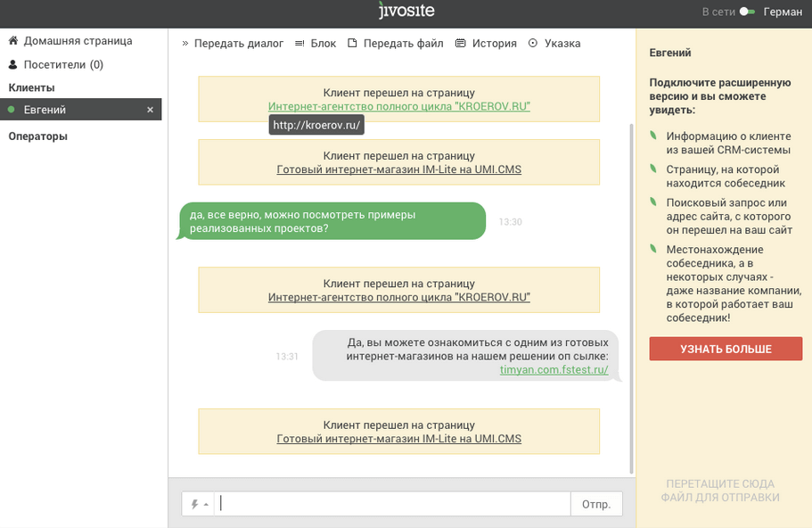Click the chat vertical scrollbar
The width and height of the screenshot is (812, 528).
pos(632,294)
